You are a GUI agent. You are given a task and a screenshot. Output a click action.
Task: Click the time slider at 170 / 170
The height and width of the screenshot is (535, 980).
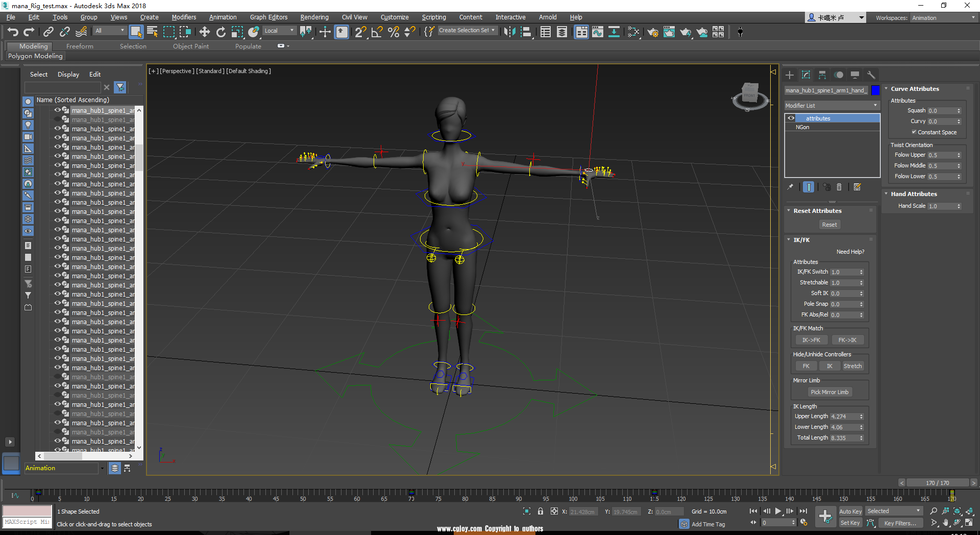point(937,483)
